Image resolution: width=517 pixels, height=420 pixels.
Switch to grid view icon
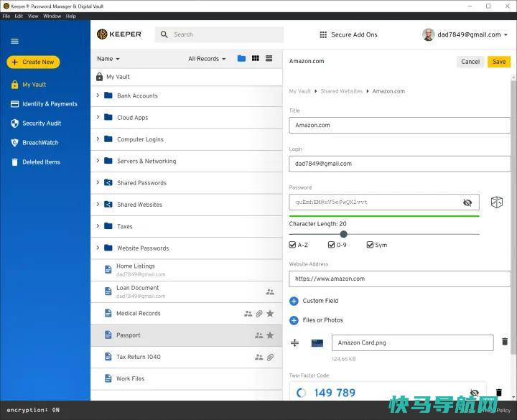pyautogui.click(x=255, y=58)
